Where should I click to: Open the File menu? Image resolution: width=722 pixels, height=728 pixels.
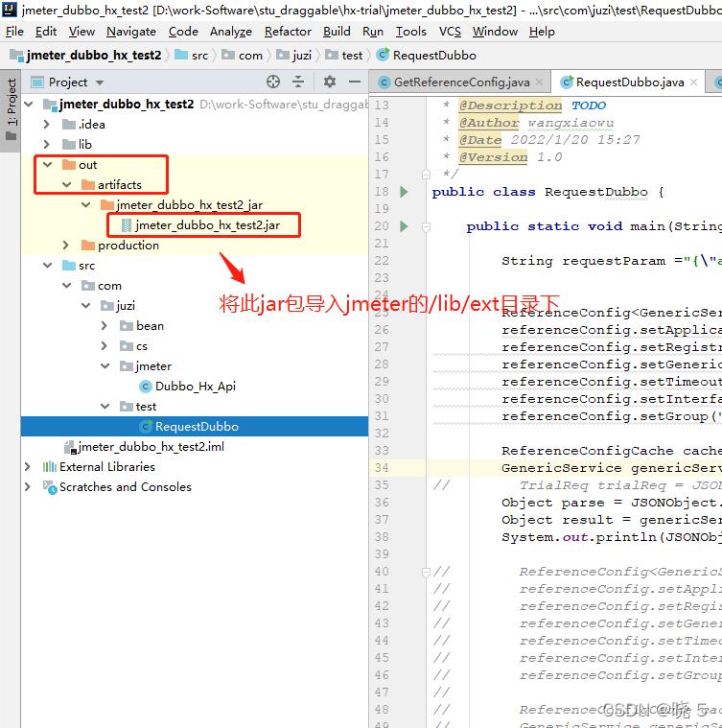[x=14, y=32]
